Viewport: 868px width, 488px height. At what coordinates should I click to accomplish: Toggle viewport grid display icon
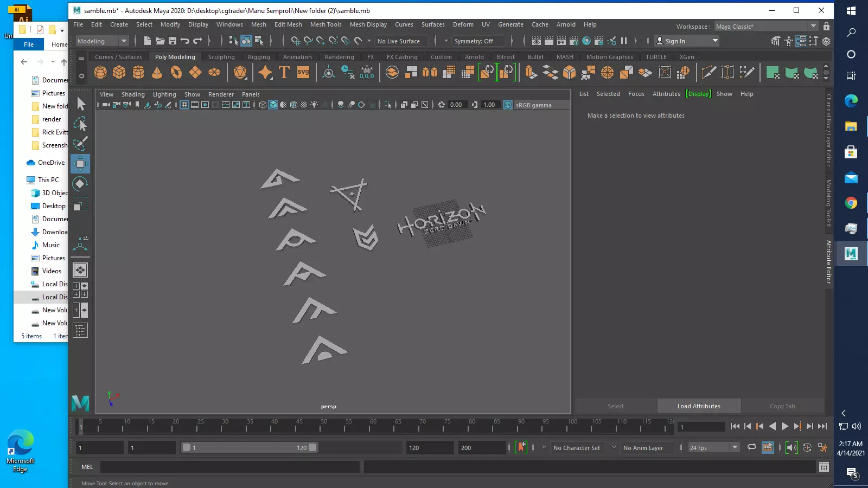184,105
